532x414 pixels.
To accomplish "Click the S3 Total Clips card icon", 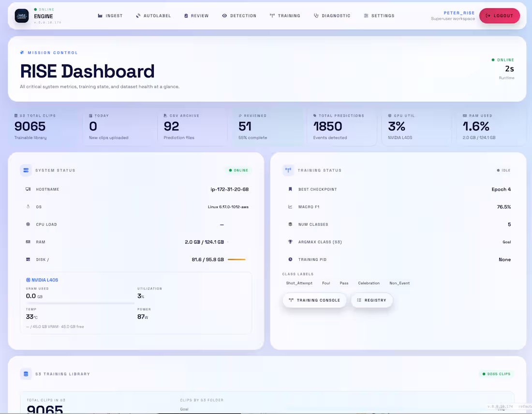I will pyautogui.click(x=16, y=116).
